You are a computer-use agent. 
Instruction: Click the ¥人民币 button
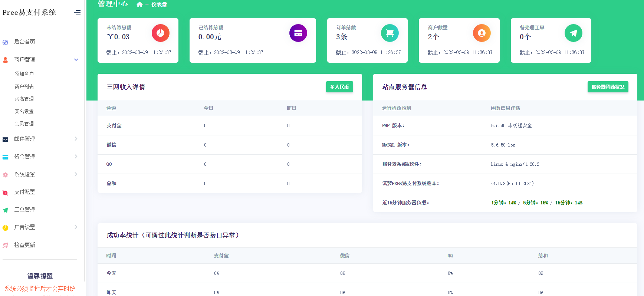[339, 87]
